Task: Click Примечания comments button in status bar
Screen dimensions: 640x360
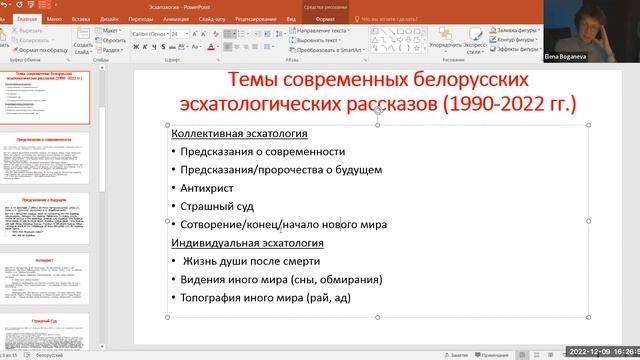Action: 492,355
